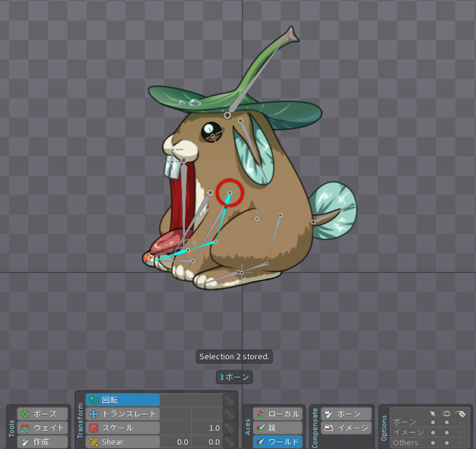This screenshot has width=476, height=449.
Task: Select the leaf stem bone joint circle
Action: point(227,115)
